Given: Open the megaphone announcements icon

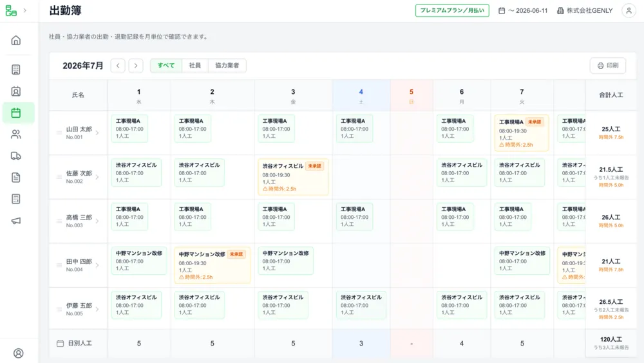Looking at the screenshot, I should click(x=16, y=221).
